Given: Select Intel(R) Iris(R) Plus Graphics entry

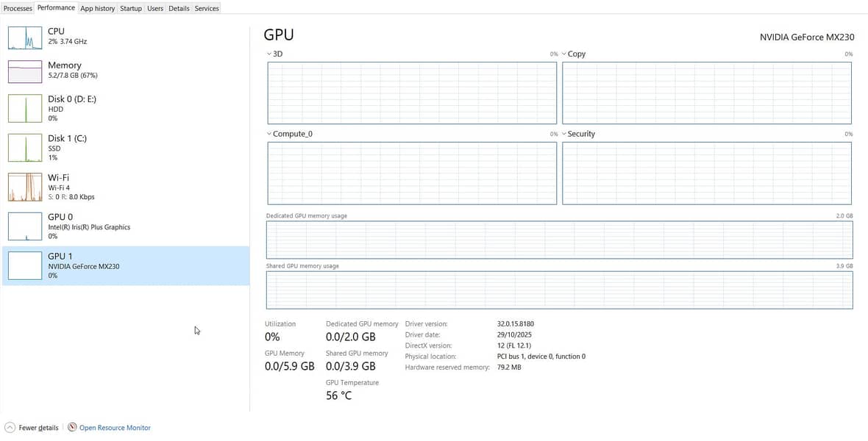Looking at the screenshot, I should click(x=126, y=226).
